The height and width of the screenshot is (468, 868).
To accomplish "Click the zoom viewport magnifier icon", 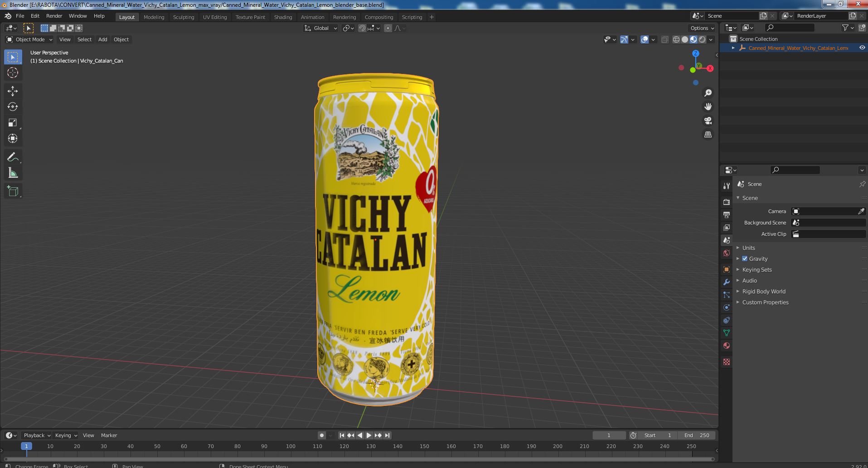I will coord(708,93).
